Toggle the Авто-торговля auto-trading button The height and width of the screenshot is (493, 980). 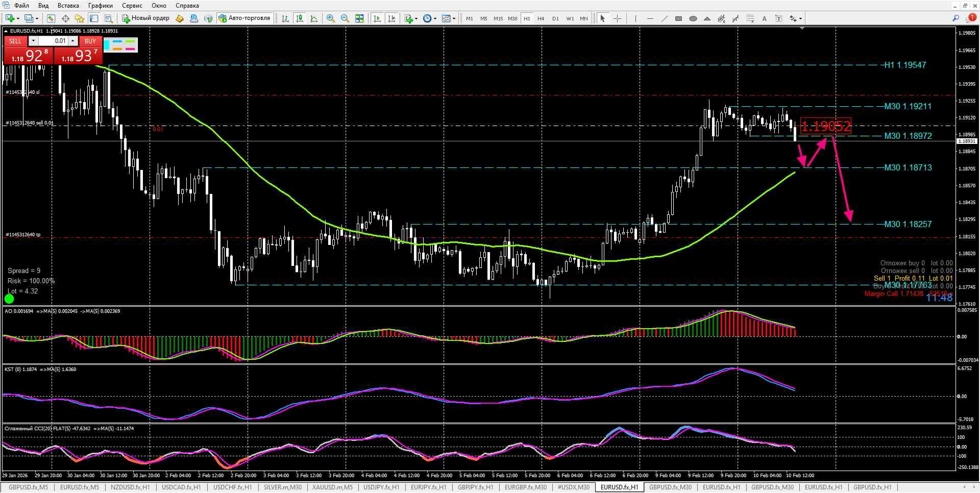pos(244,18)
